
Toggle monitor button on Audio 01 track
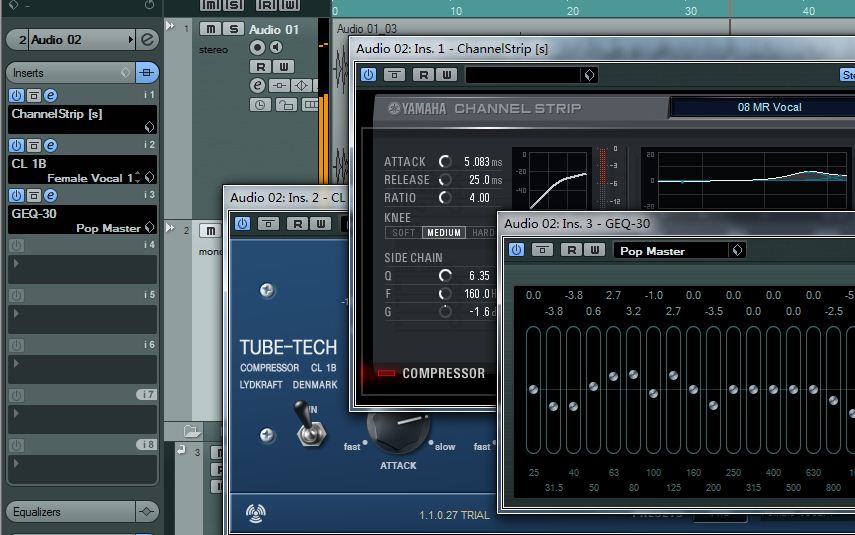pos(276,47)
